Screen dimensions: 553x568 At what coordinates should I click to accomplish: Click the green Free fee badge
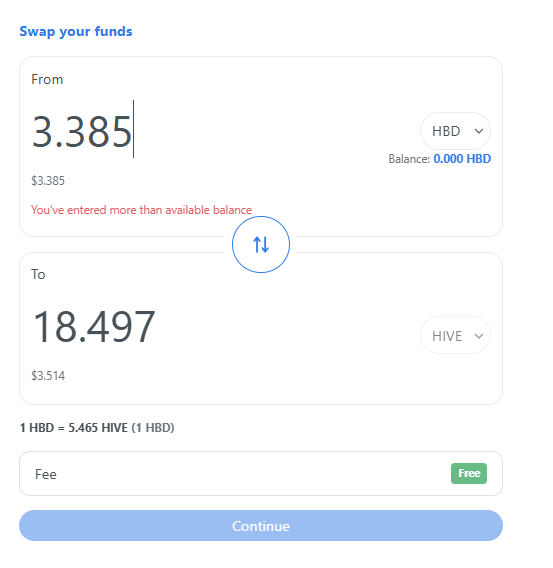point(469,473)
